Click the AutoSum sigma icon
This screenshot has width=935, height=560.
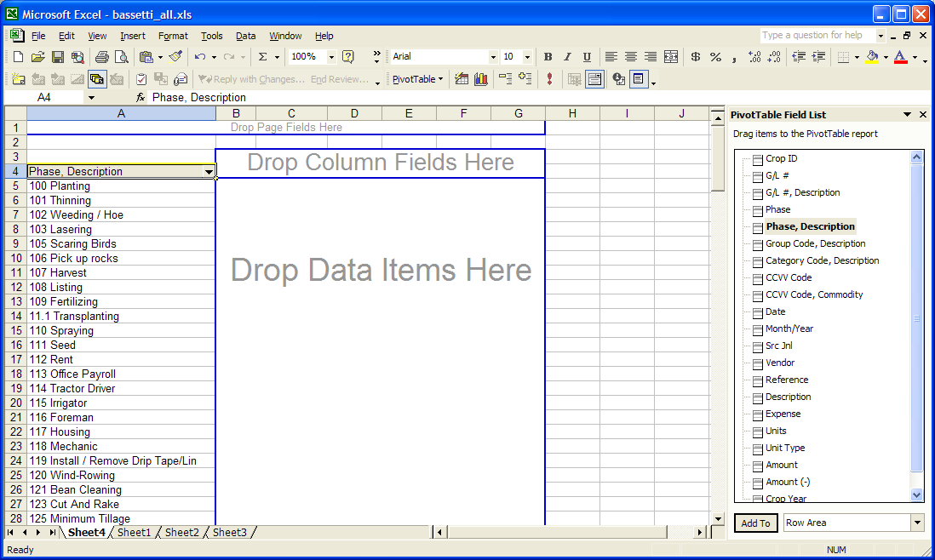pyautogui.click(x=263, y=57)
